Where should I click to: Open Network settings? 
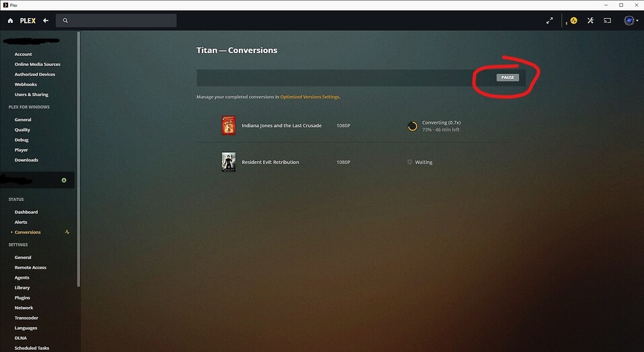tap(24, 308)
